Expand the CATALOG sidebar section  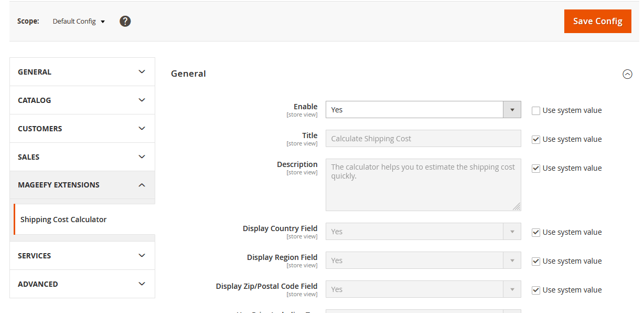[x=82, y=100]
